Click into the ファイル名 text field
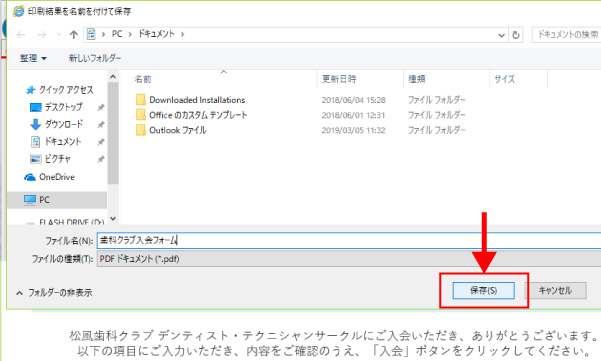Image resolution: width=601 pixels, height=361 pixels. tap(349, 241)
